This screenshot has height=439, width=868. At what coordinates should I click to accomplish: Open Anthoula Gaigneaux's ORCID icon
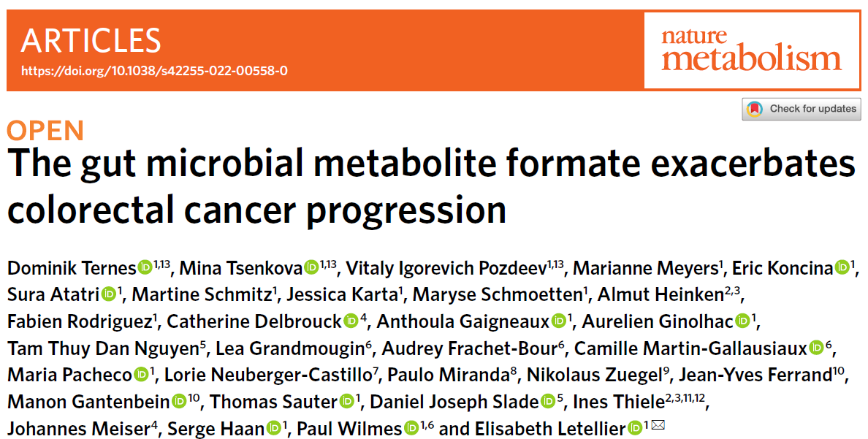tap(560, 321)
